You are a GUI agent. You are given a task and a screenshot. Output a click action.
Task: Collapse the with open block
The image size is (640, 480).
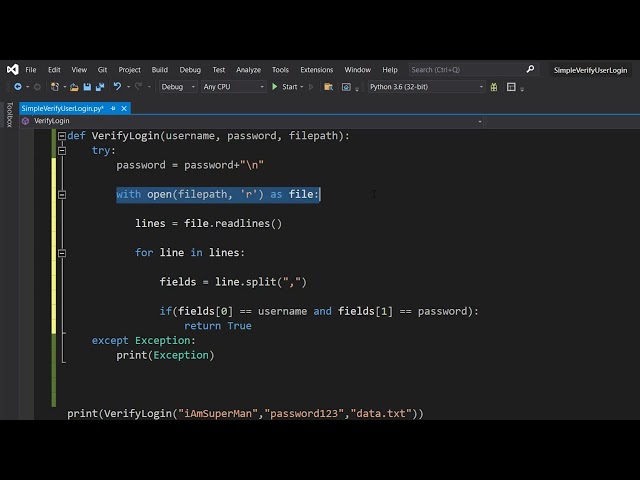[62, 195]
